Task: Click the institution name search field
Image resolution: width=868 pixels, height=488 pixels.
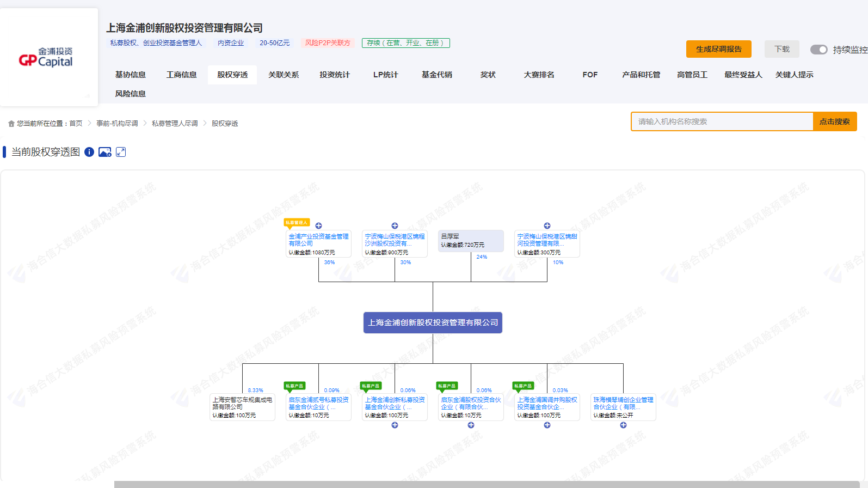Action: point(722,121)
